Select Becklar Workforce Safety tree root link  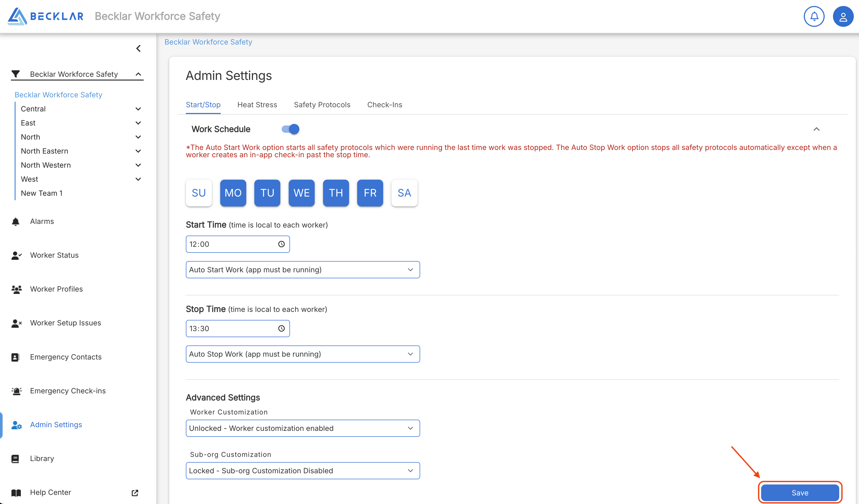coord(58,95)
